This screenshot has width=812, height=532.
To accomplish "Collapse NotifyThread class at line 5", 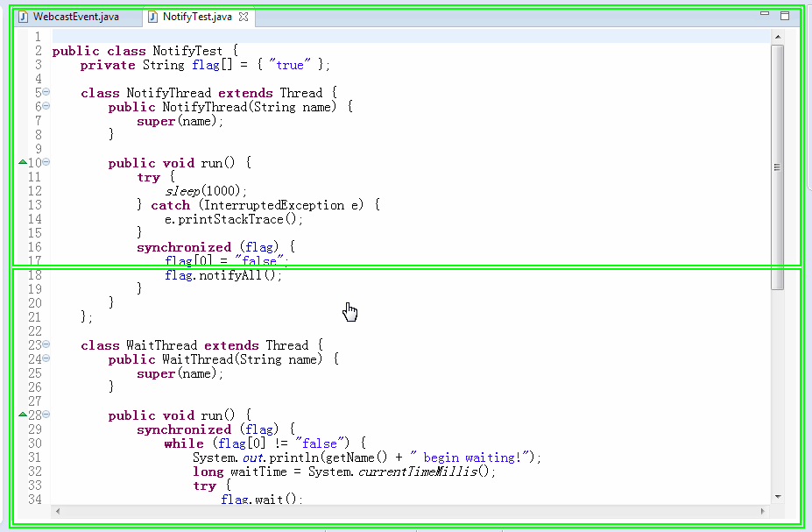I will point(46,92).
